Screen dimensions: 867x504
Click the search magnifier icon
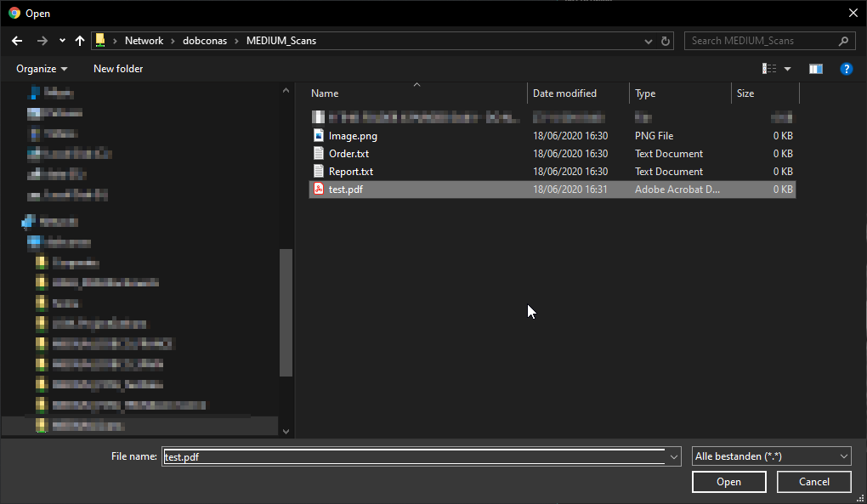tap(843, 41)
